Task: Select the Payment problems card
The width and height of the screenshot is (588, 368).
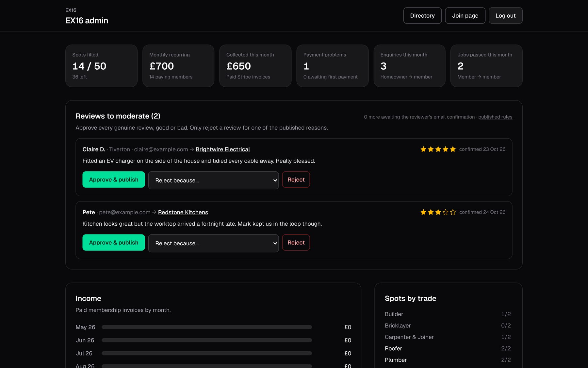Action: click(x=333, y=66)
